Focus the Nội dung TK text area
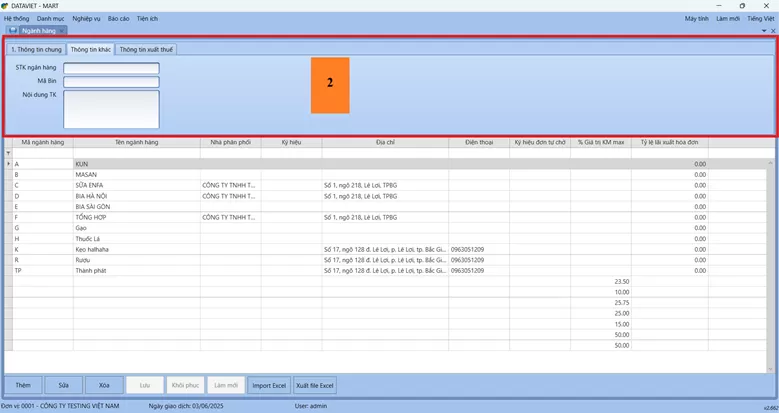The width and height of the screenshot is (779, 413). 111,109
